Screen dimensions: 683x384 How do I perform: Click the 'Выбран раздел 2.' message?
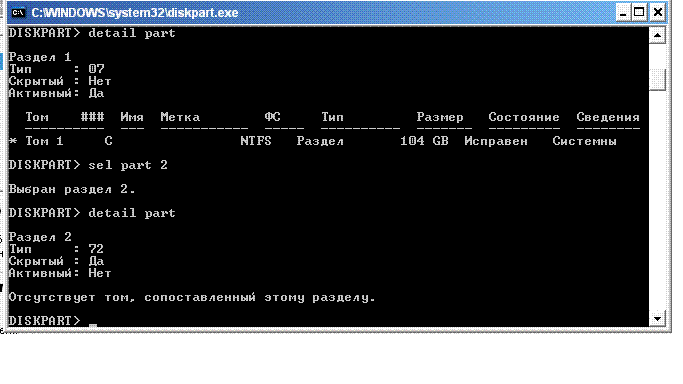(72, 189)
